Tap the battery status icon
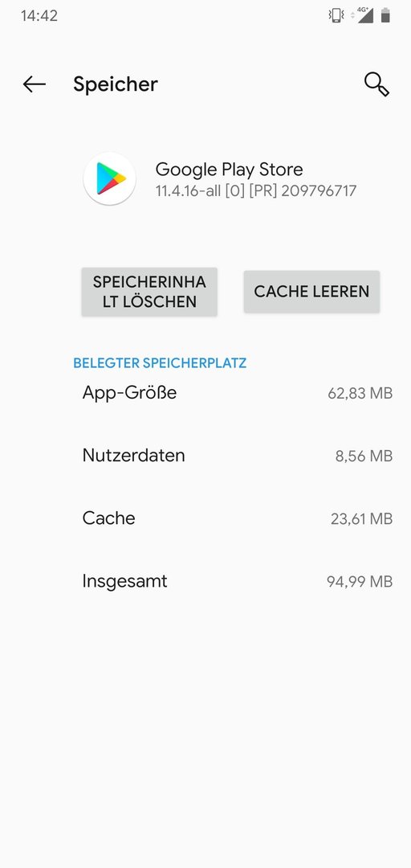The image size is (411, 868). coord(385,15)
